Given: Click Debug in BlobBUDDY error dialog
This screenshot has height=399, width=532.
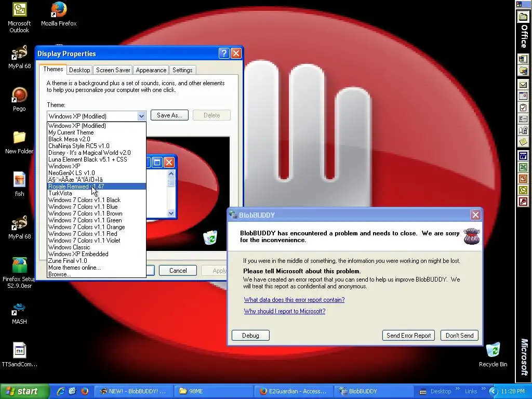Looking at the screenshot, I should [250, 335].
